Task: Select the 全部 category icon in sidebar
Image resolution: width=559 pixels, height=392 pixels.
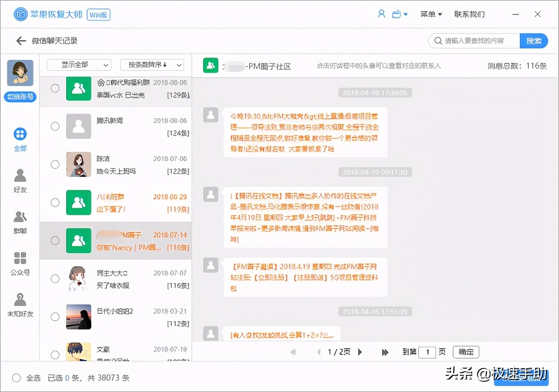Action: [x=20, y=135]
